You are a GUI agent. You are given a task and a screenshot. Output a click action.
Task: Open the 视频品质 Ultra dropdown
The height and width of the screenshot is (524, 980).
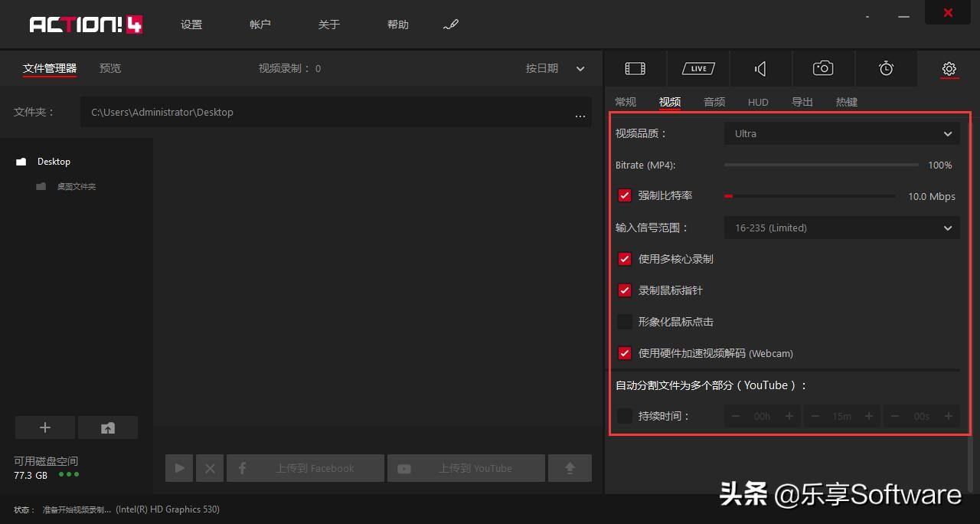coord(841,133)
